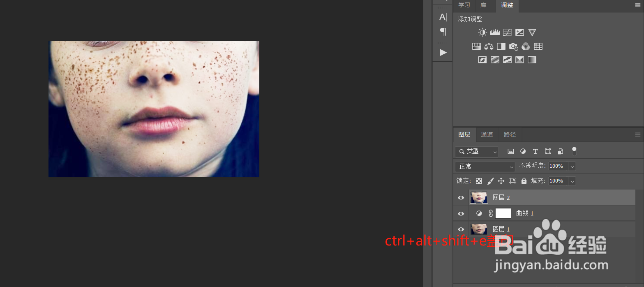Add a Color Lookup adjustment
Image resolution: width=644 pixels, height=287 pixels.
click(538, 46)
